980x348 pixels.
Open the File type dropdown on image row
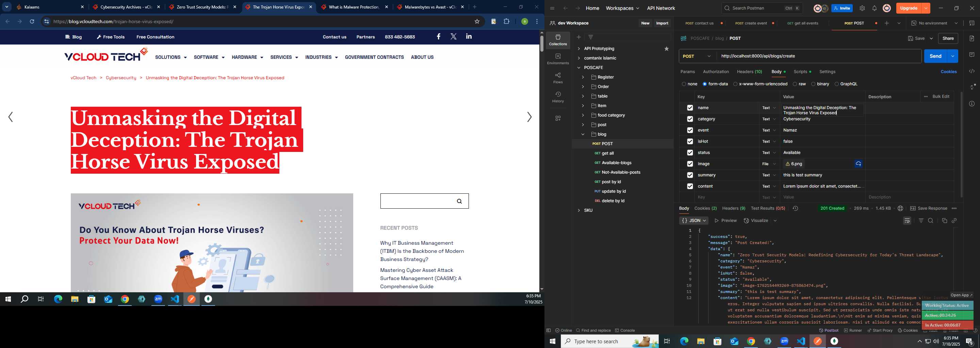pyautogui.click(x=769, y=164)
